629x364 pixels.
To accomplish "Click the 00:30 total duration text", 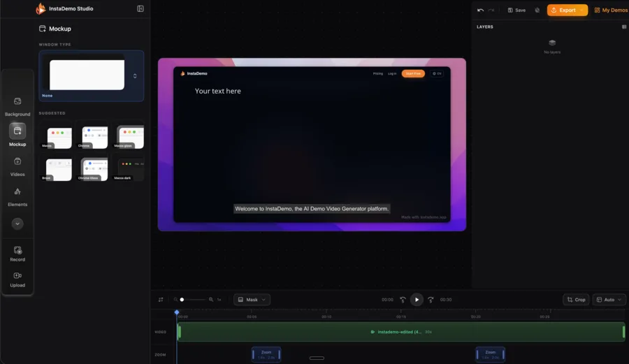I will click(446, 300).
